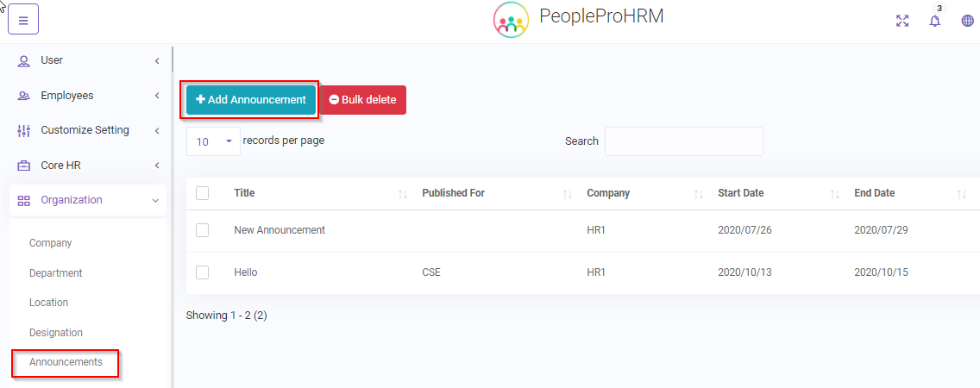Click the Add Announcement button

(251, 100)
